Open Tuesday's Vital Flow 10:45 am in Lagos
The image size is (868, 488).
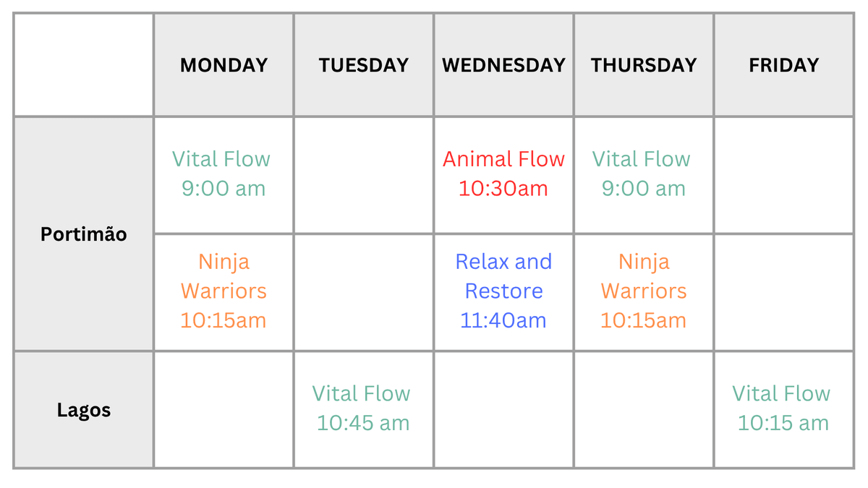coord(362,408)
